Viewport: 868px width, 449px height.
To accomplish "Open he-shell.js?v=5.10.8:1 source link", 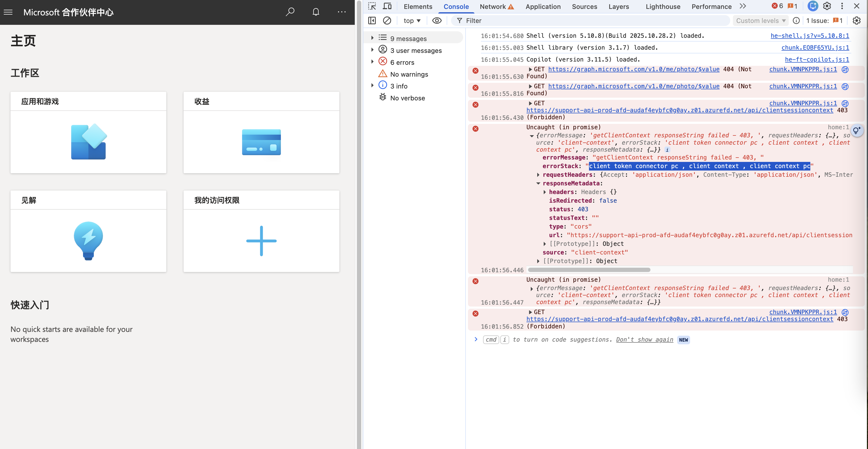I will pyautogui.click(x=810, y=35).
